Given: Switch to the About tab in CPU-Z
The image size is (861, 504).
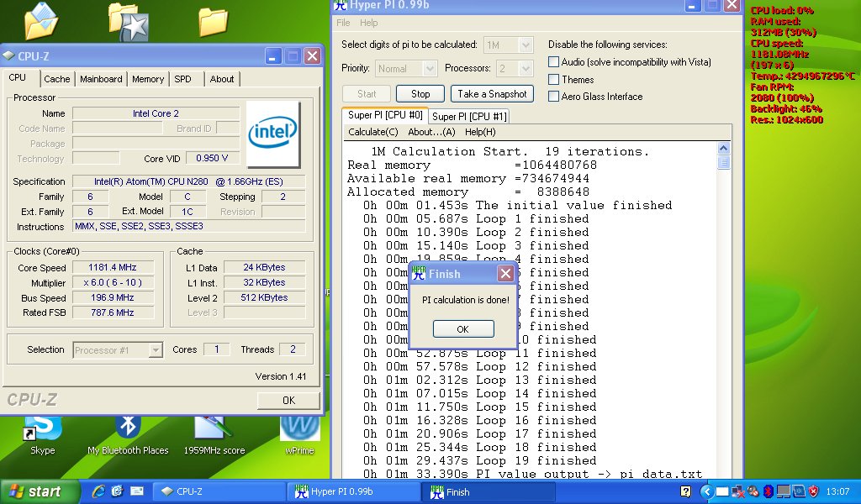Looking at the screenshot, I should tap(222, 79).
